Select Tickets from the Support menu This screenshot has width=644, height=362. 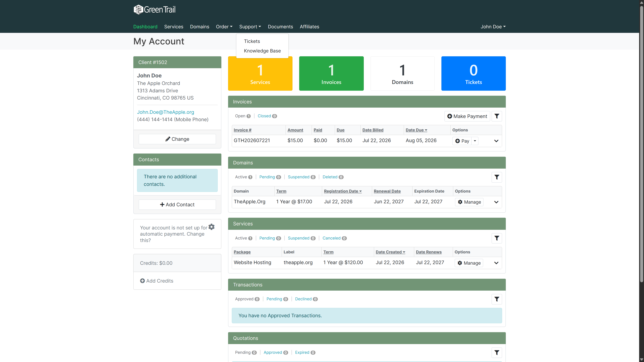[252, 41]
